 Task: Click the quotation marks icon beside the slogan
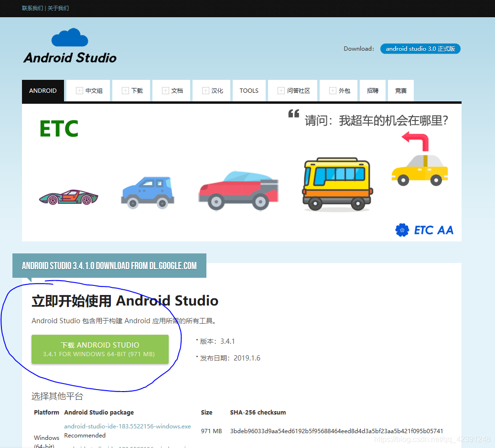[293, 114]
